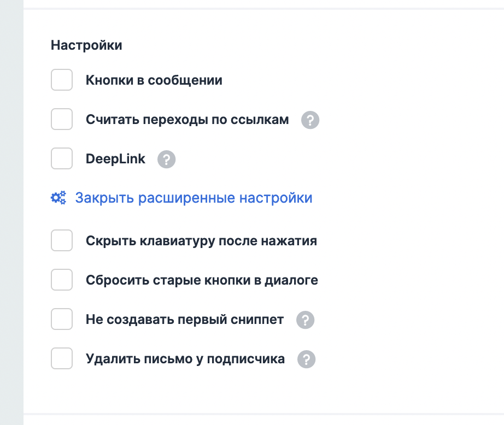This screenshot has height=425, width=504.
Task: Tick the Не создавать первый сниппет checkbox
Action: coord(62,320)
